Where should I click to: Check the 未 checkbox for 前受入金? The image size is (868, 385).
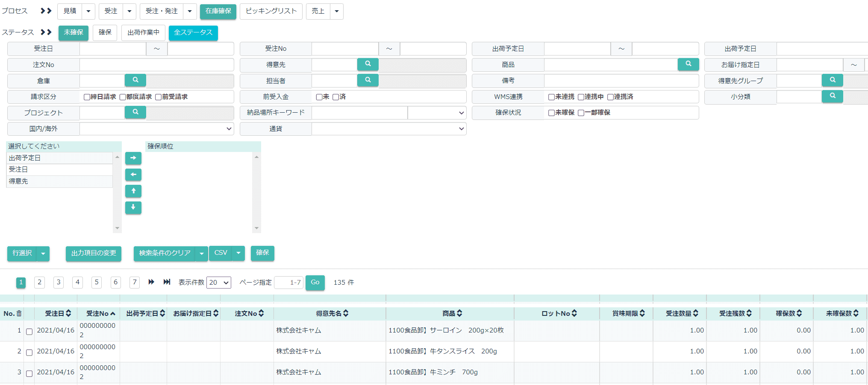[319, 97]
